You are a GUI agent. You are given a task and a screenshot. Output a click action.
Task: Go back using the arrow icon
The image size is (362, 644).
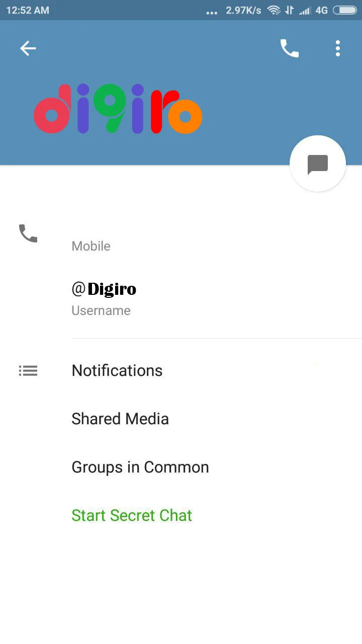coord(28,48)
